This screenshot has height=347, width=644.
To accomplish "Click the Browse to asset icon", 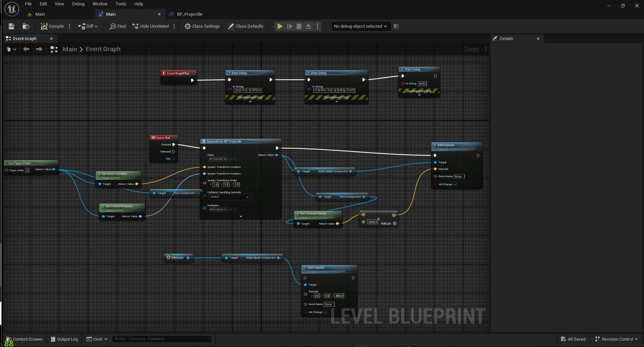I will (26, 26).
